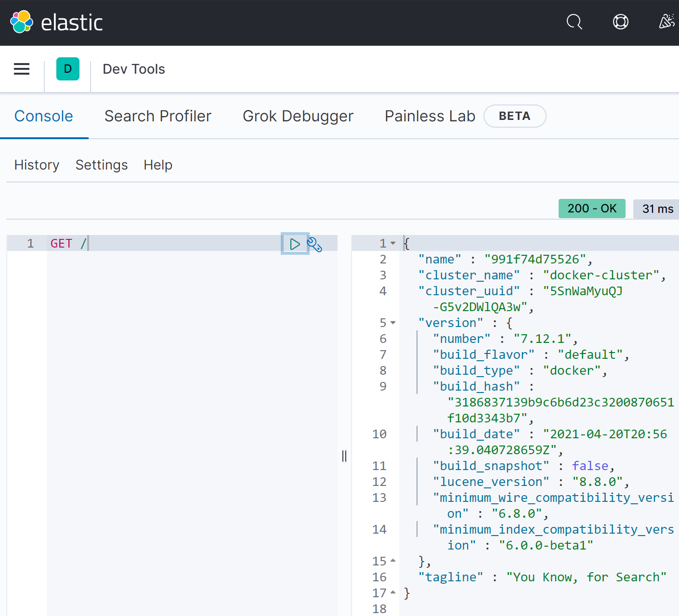Open the global search magnifier icon
This screenshot has height=616, width=679.
coord(574,22)
